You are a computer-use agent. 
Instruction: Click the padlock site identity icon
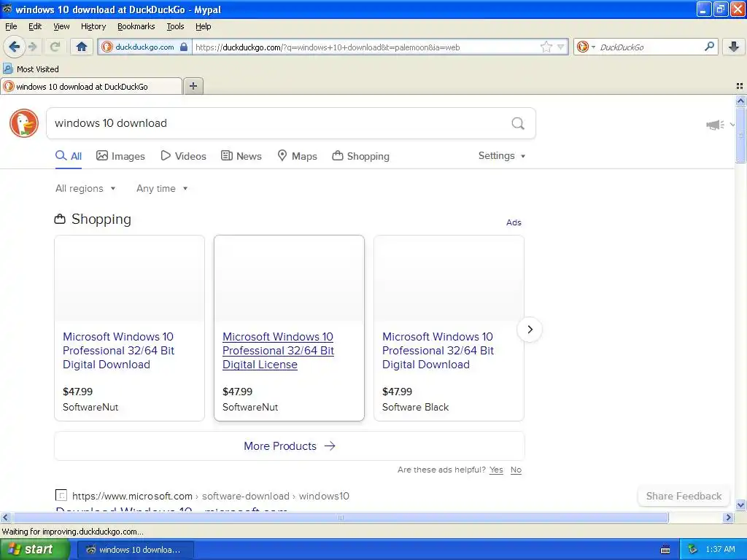[x=184, y=47]
